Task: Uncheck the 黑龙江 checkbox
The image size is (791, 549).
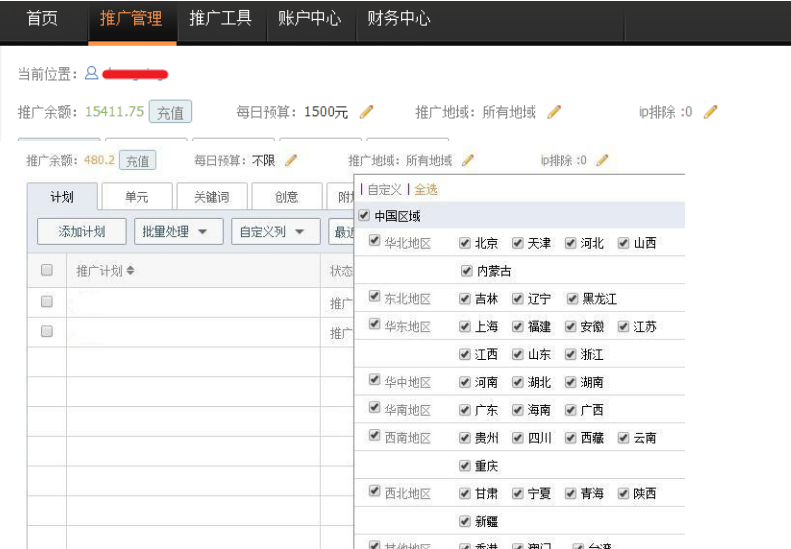Action: click(x=572, y=299)
